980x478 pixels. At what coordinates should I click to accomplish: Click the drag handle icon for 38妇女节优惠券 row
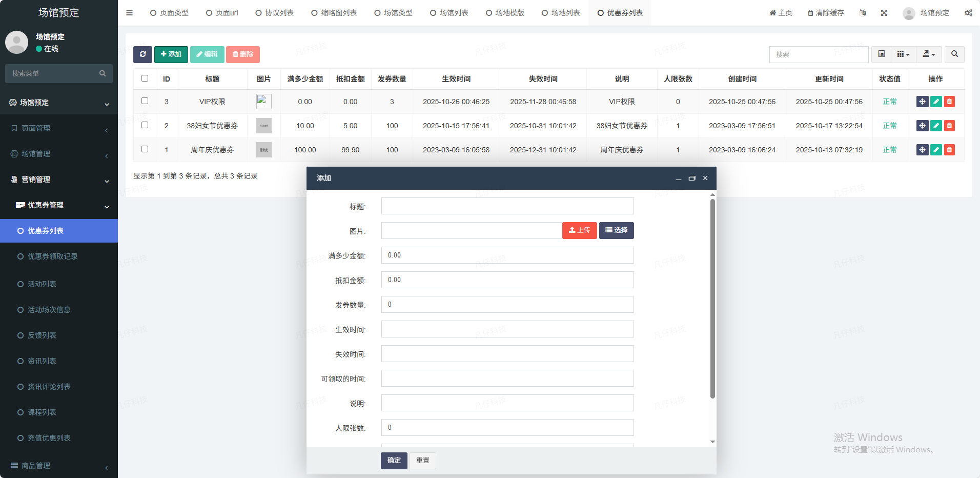922,126
